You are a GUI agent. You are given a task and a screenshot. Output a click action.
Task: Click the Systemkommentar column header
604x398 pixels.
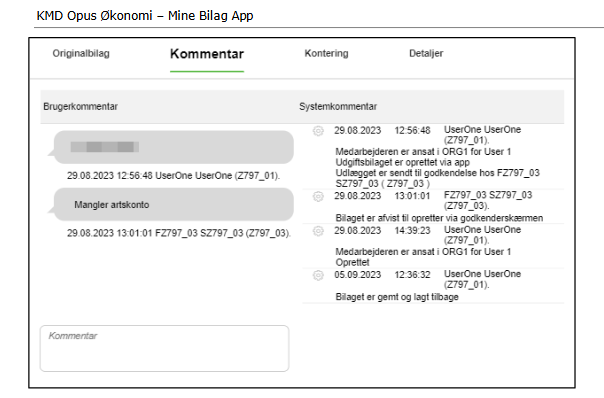click(x=338, y=107)
